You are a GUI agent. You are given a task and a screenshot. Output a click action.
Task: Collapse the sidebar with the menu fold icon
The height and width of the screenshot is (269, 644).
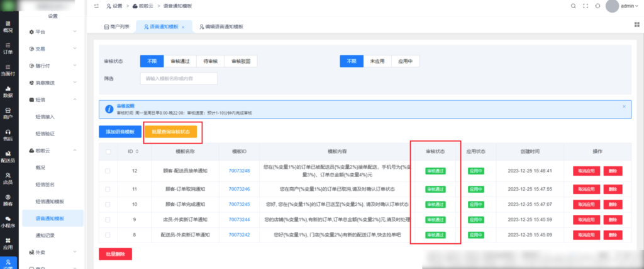(x=96, y=6)
